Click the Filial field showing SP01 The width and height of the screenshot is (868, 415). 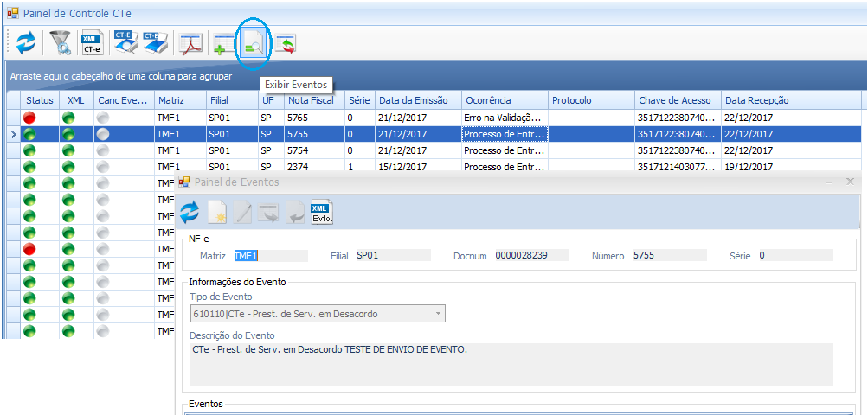coord(394,256)
